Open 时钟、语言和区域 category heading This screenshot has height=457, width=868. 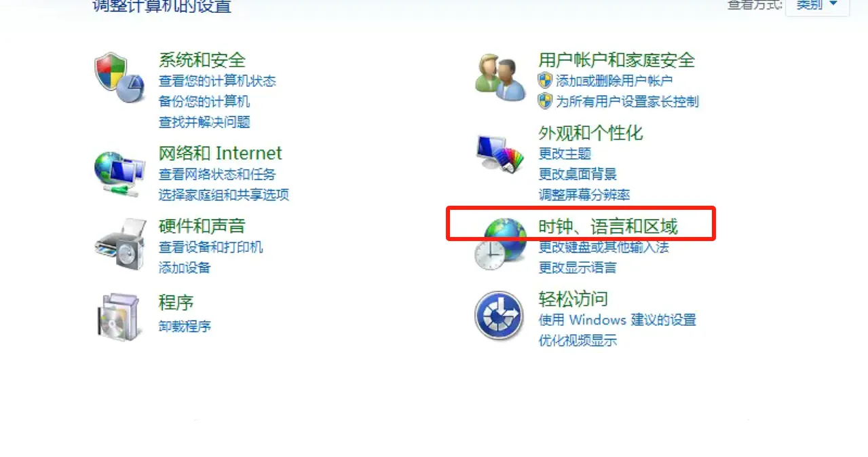[608, 226]
